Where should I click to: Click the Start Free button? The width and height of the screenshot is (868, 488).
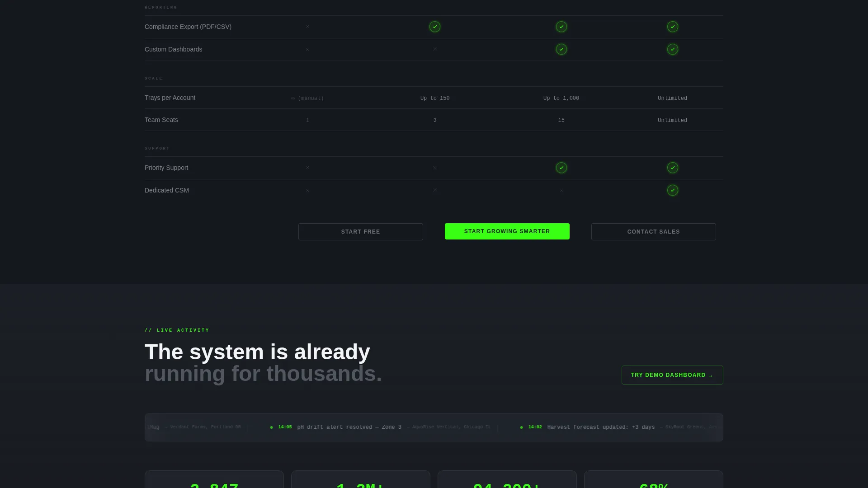coord(361,232)
